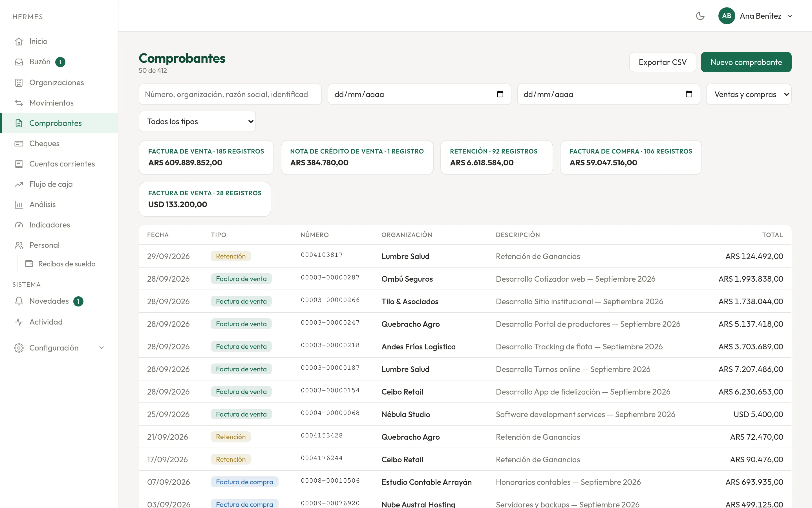
Task: Open the first date field calendar picker
Action: (500, 94)
